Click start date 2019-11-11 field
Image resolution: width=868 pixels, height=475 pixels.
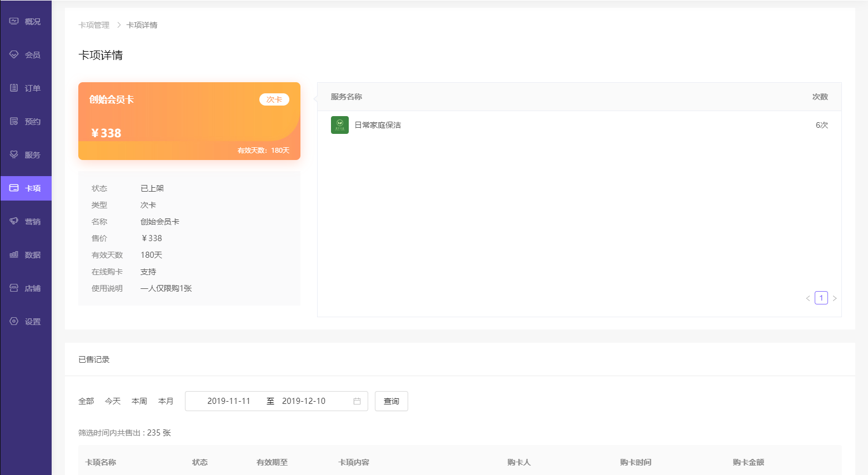coord(229,401)
